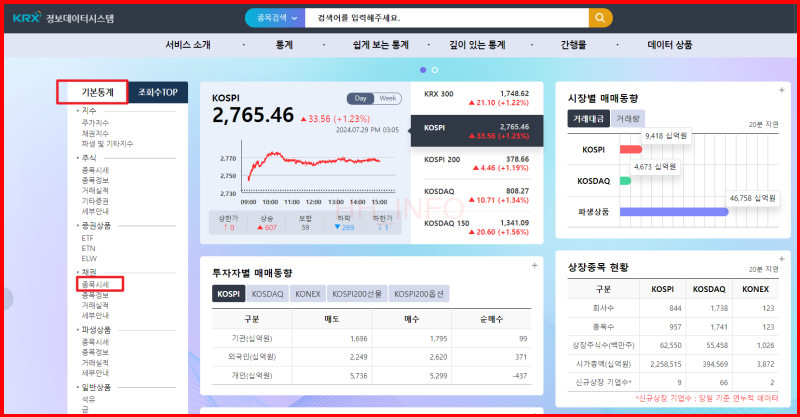Expand the 시장별 매매동향 panel plus icon
Viewport: 800px width, 417px height.
[782, 90]
